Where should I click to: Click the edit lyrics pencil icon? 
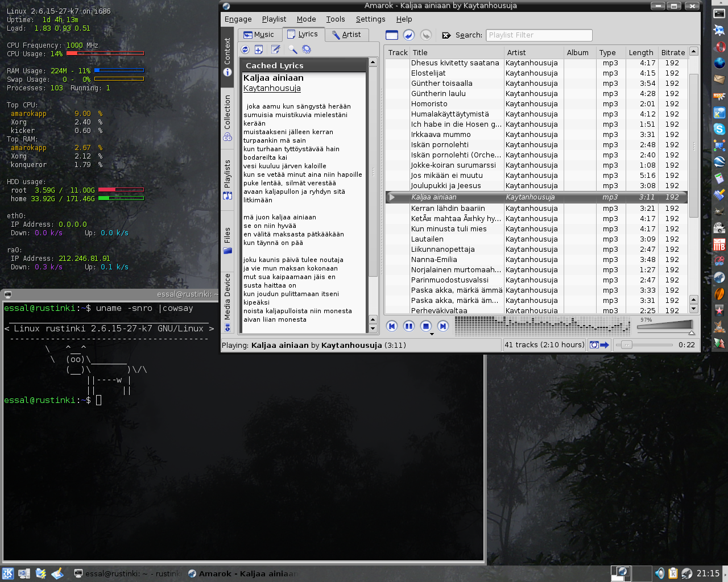pyautogui.click(x=275, y=49)
